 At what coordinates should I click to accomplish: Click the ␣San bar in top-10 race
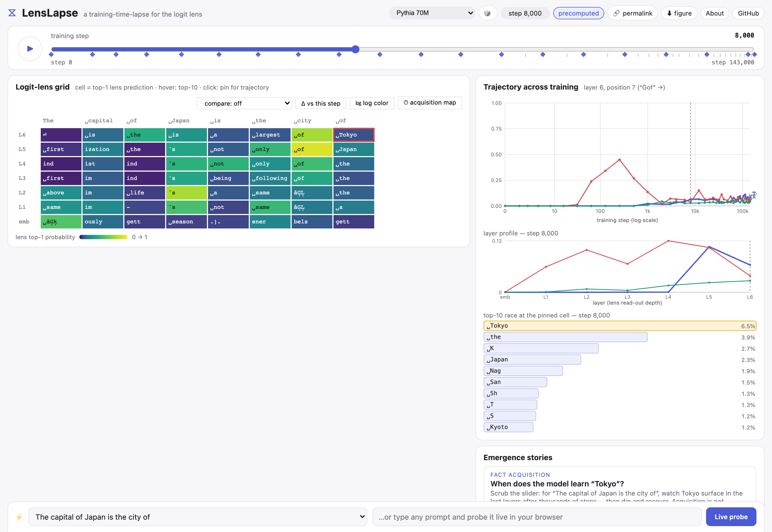pyautogui.click(x=515, y=382)
